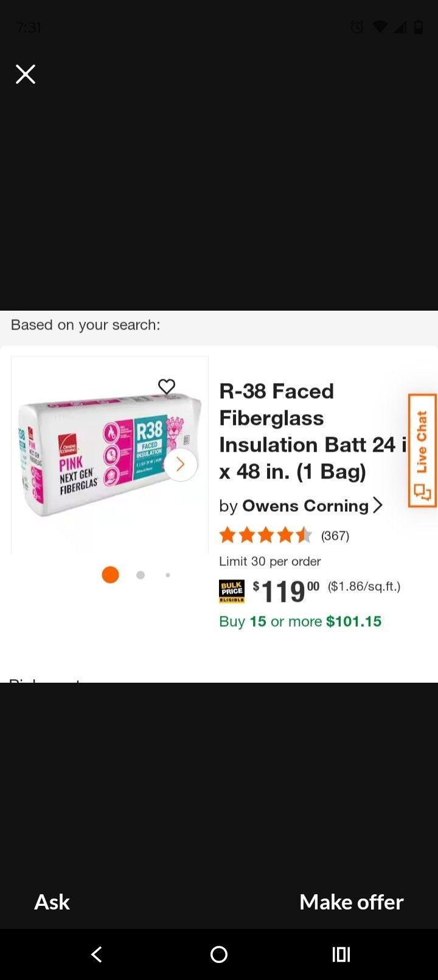Image resolution: width=438 pixels, height=980 pixels.
Task: Open the star rating reviews
Action: 265,536
